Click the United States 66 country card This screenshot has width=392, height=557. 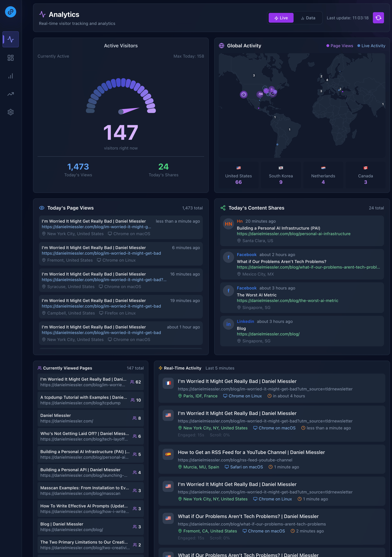click(x=238, y=175)
